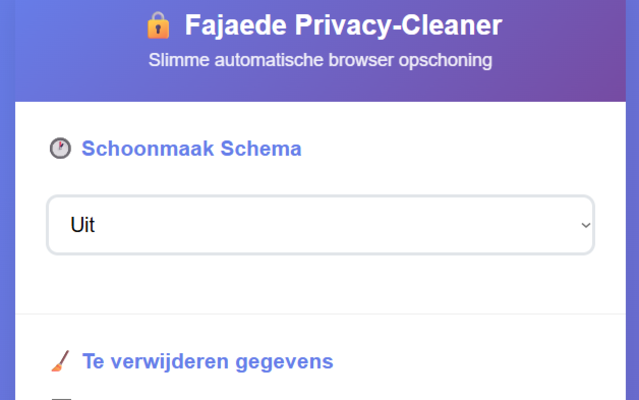Click the 'Fajaede Privacy-Cleaner' title
The image size is (639, 400).
tap(343, 25)
